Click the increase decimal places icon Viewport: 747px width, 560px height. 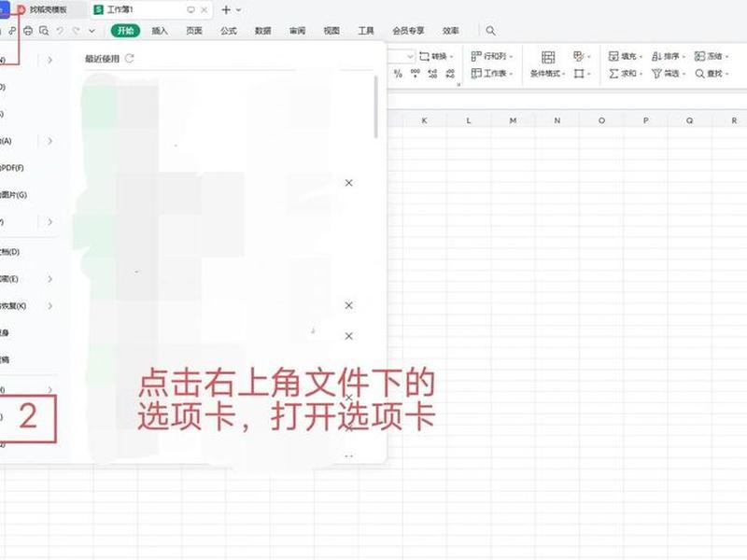(432, 74)
